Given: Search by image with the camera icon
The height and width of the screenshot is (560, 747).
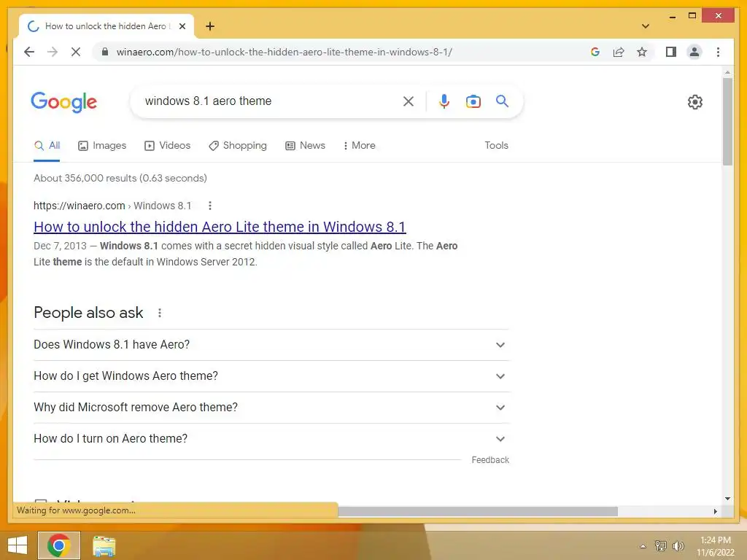Looking at the screenshot, I should coord(473,101).
